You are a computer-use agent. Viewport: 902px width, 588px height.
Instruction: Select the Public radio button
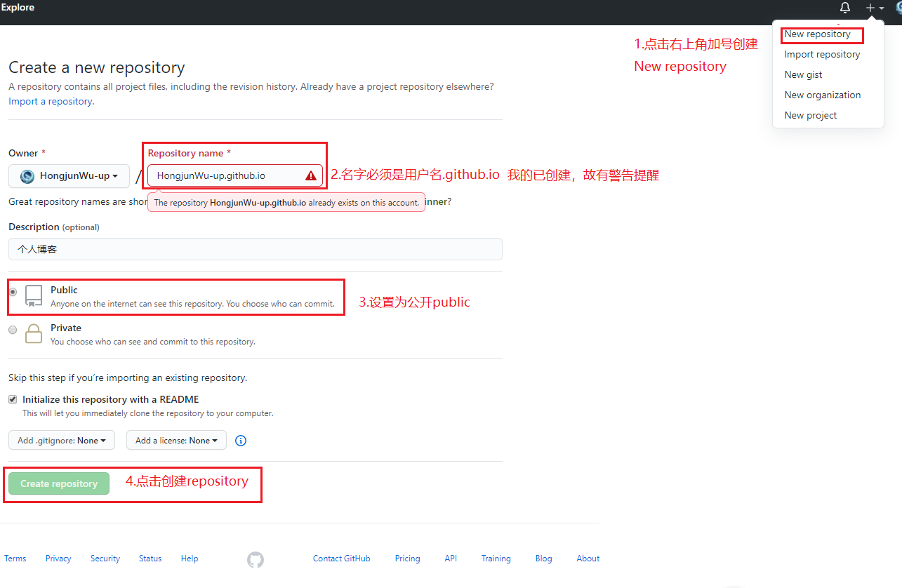(13, 292)
